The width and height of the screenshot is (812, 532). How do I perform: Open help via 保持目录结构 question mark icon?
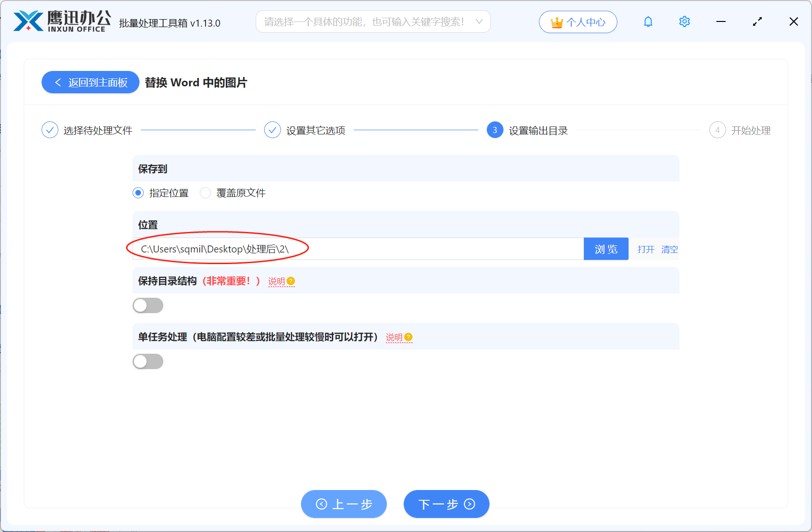(x=291, y=281)
